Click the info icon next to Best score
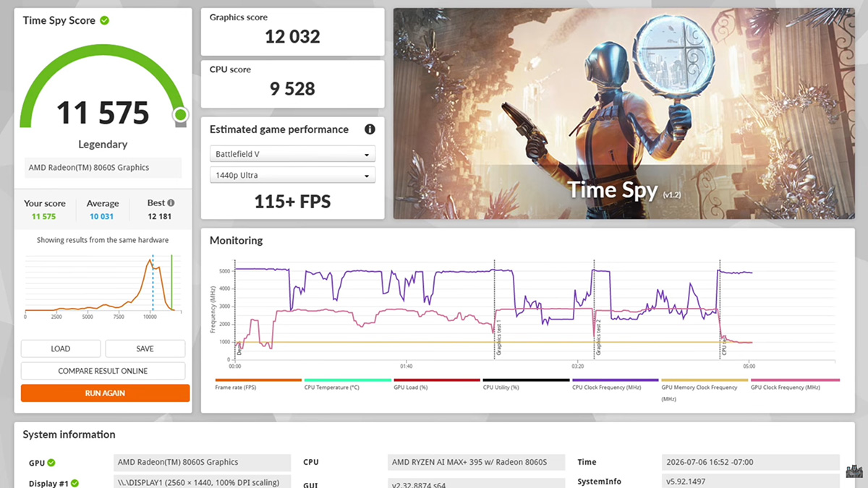 point(171,203)
